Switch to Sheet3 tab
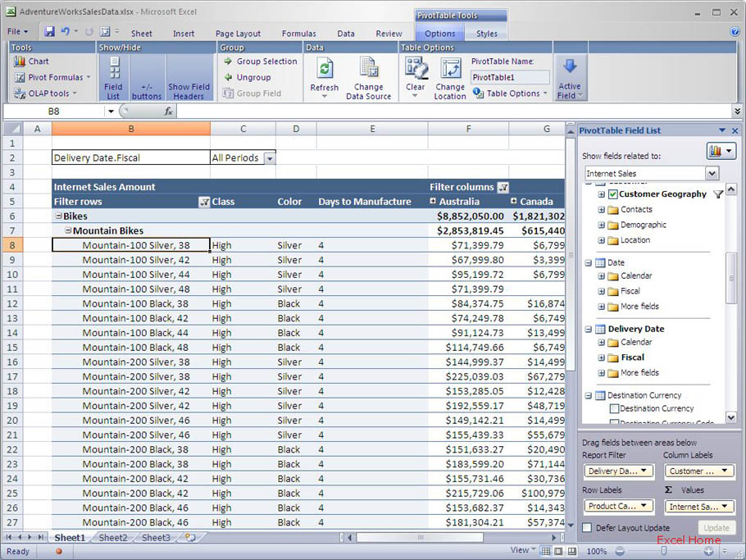This screenshot has width=746, height=560. (156, 538)
